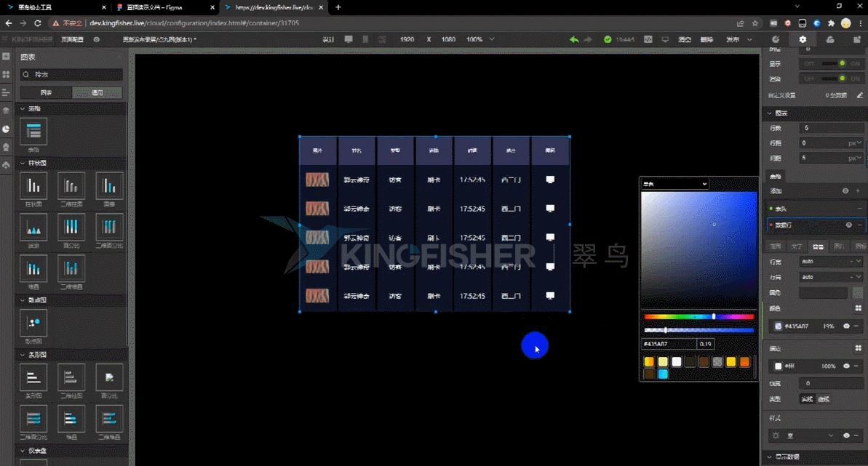Viewport: 868px width, 466px height.
Task: Select the 图表 tab in left panel
Action: click(46, 92)
